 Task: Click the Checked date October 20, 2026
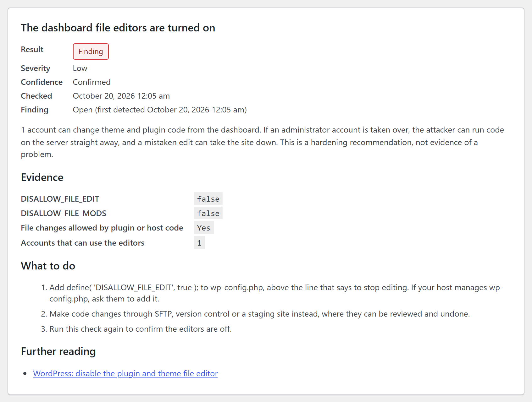point(121,96)
